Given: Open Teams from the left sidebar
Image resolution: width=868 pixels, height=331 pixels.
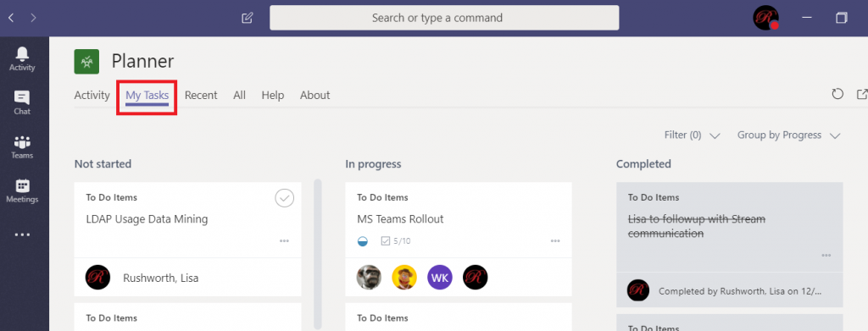Looking at the screenshot, I should (22, 147).
